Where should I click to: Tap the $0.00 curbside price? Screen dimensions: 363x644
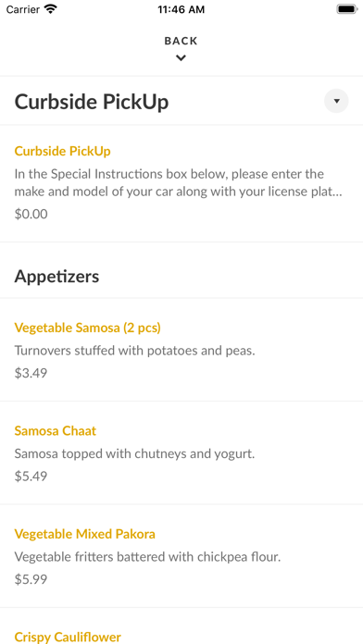[31, 214]
